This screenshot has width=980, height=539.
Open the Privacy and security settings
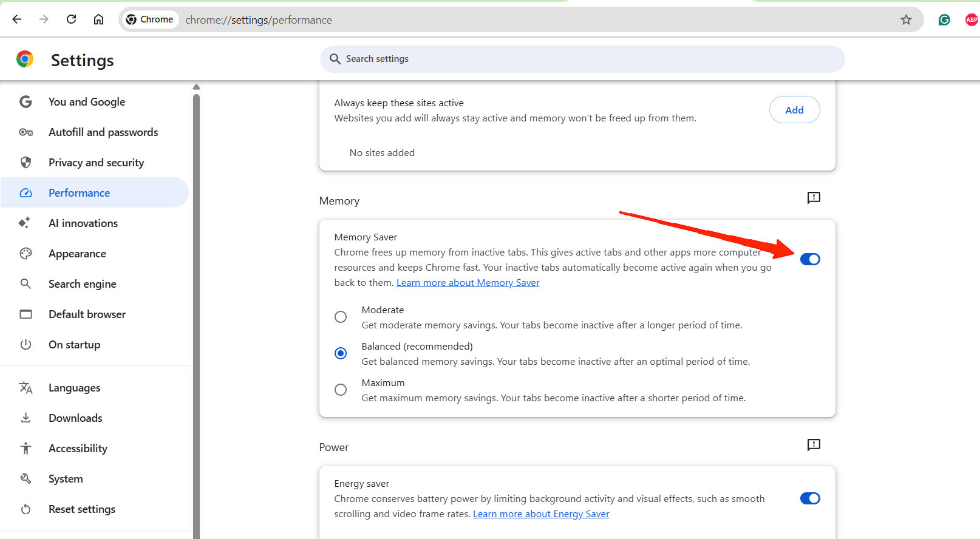coord(96,163)
